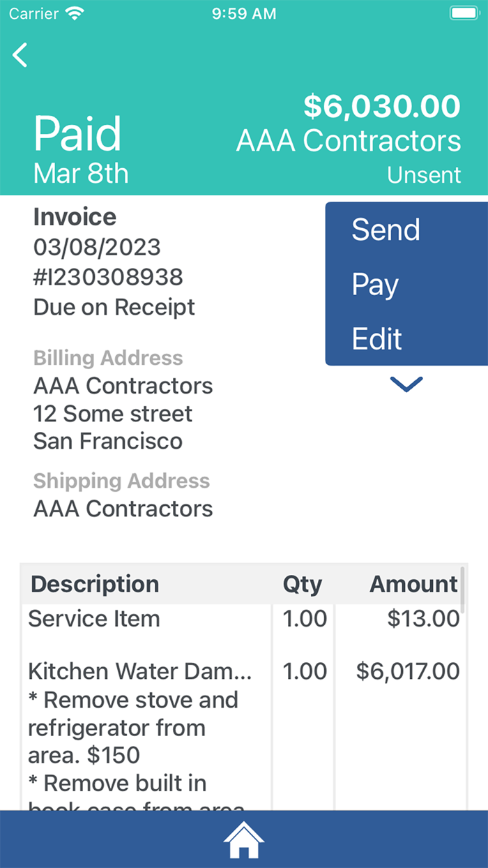Select the Billing Address section
Image resolution: width=488 pixels, height=868 pixels.
coord(107,357)
